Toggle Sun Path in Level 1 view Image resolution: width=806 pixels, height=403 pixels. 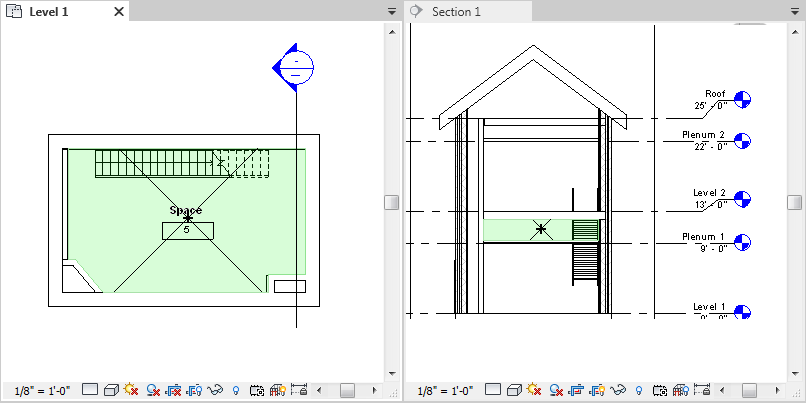pyautogui.click(x=131, y=390)
